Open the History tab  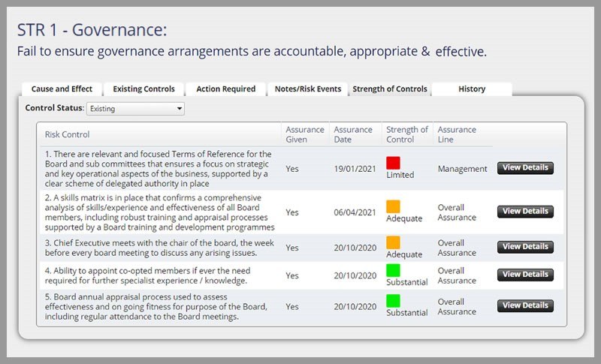coord(472,89)
